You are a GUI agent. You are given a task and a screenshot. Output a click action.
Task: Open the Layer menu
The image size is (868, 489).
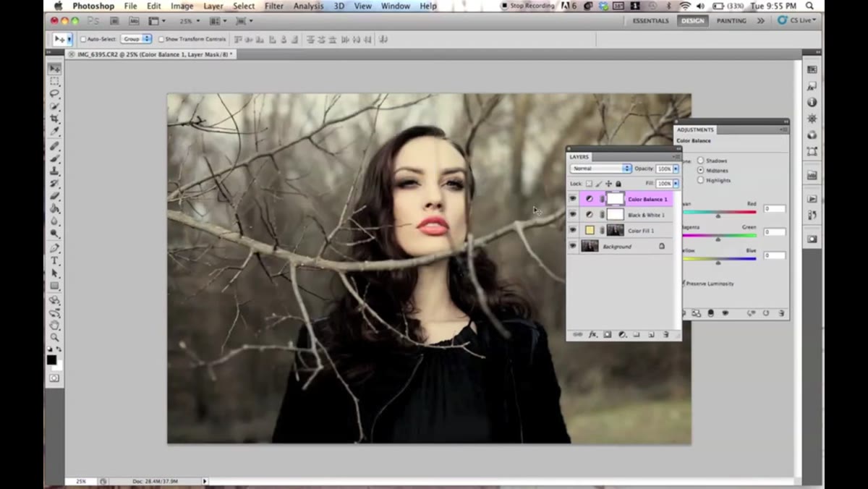(213, 6)
